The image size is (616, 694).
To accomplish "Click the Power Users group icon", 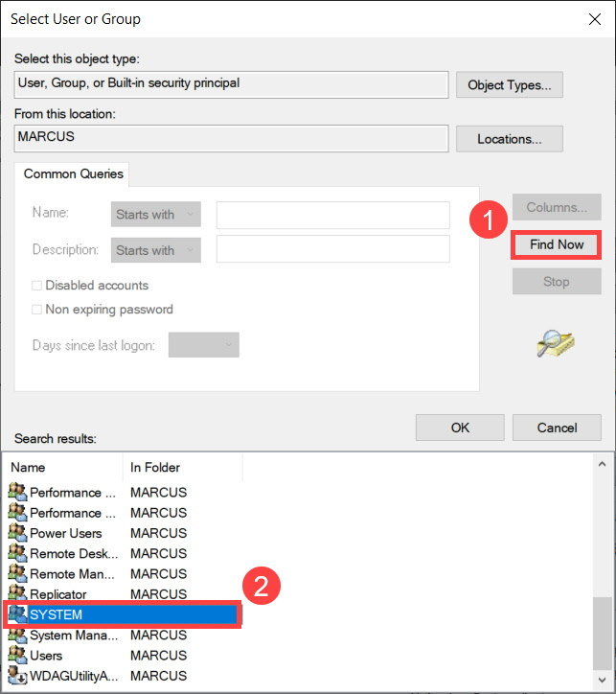I will click(x=18, y=533).
